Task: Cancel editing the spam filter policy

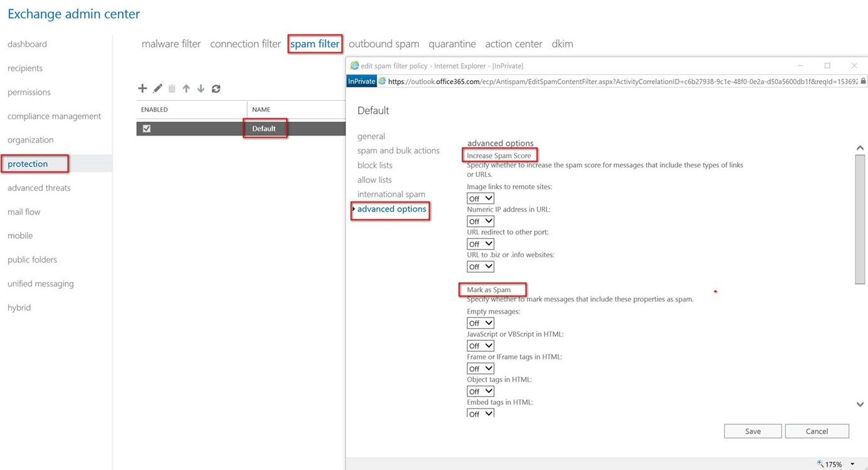Action: point(817,431)
